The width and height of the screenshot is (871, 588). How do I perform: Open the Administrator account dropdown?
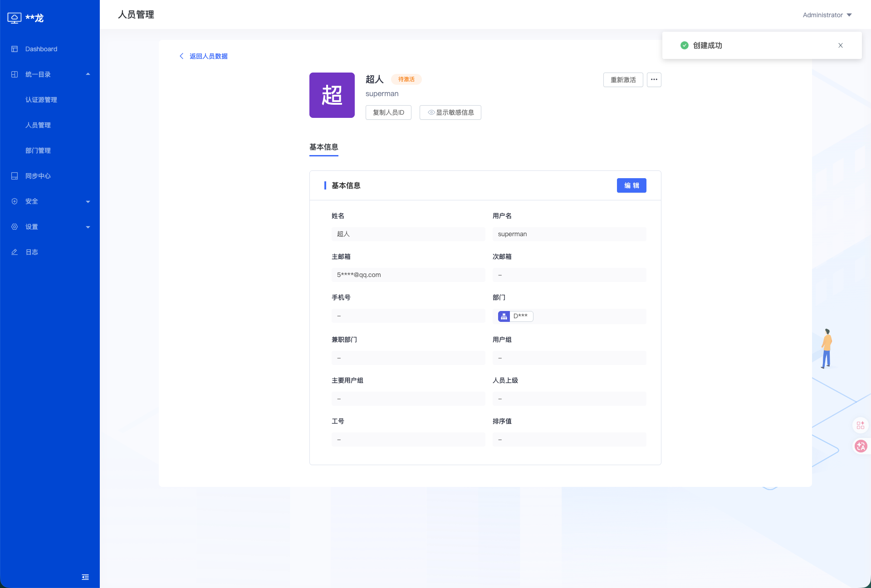coord(827,15)
